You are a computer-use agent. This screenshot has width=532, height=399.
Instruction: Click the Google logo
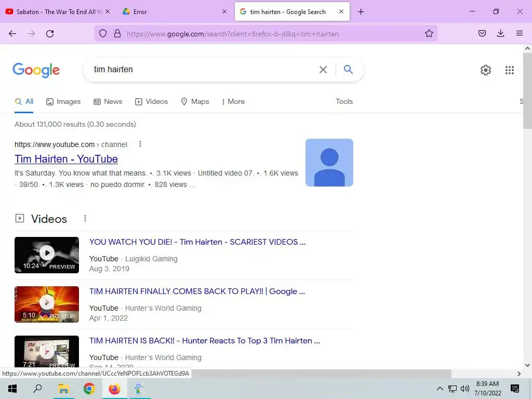coord(36,70)
